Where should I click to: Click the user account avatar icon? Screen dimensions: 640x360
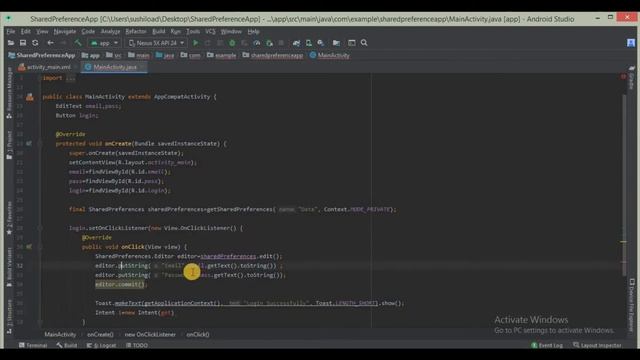pos(631,43)
